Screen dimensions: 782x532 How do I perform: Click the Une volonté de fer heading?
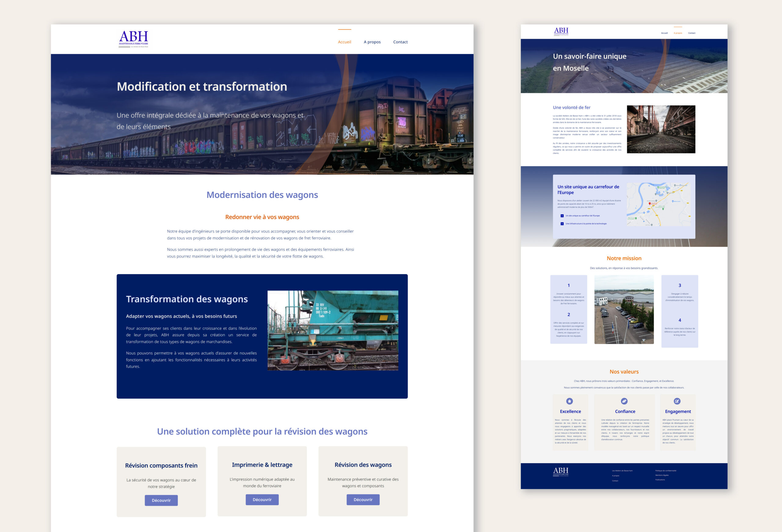tap(572, 108)
